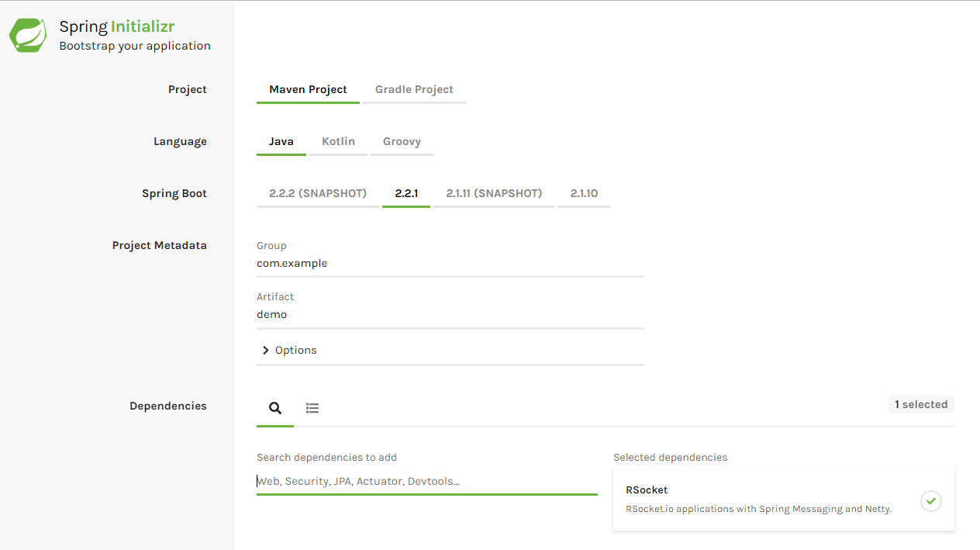Image resolution: width=980 pixels, height=550 pixels.
Task: Click the Artifact field containing demo
Action: click(450, 315)
